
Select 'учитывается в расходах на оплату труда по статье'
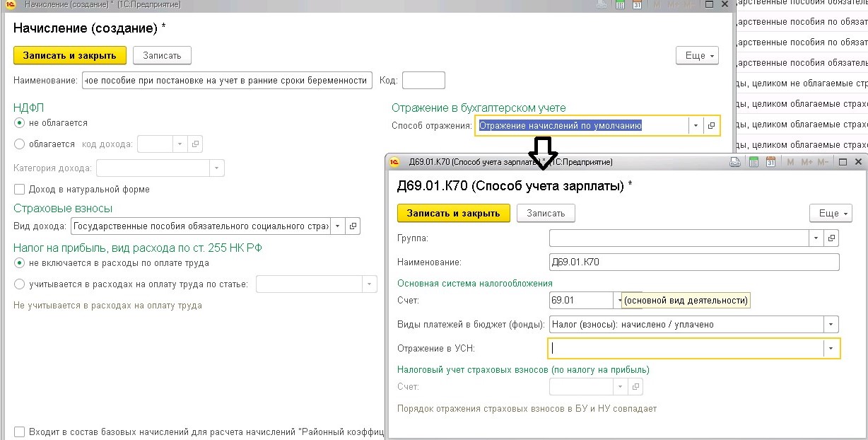point(19,284)
